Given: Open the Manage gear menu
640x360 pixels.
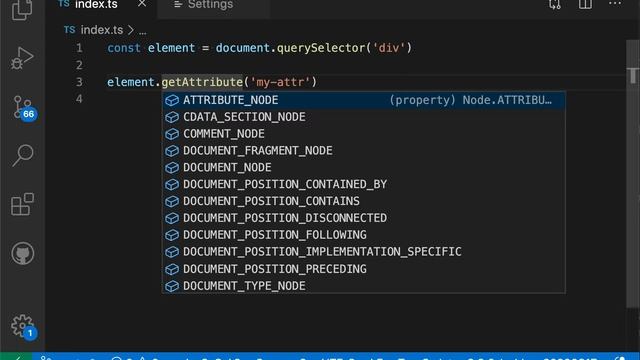Looking at the screenshot, I should 23,327.
